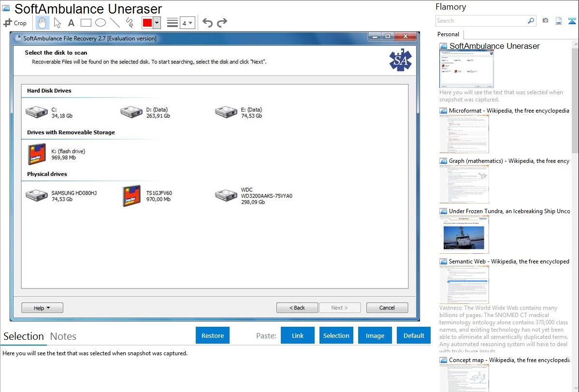The image size is (579, 392).
Task: Switch to the Notes tab
Action: pos(63,336)
